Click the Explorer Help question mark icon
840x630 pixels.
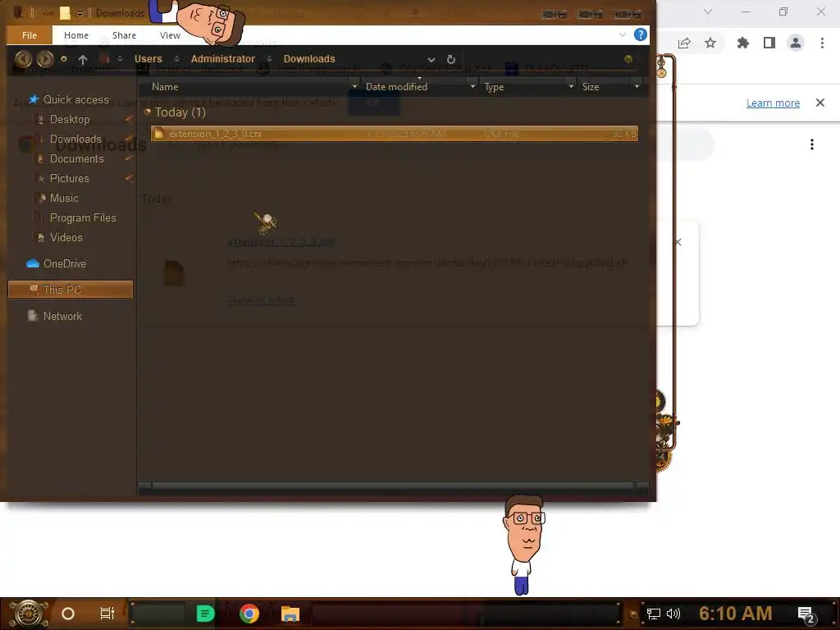640,34
